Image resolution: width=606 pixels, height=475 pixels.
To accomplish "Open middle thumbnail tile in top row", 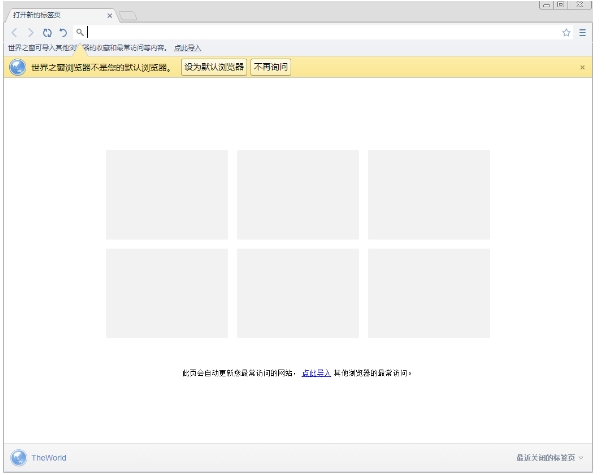I will click(298, 195).
